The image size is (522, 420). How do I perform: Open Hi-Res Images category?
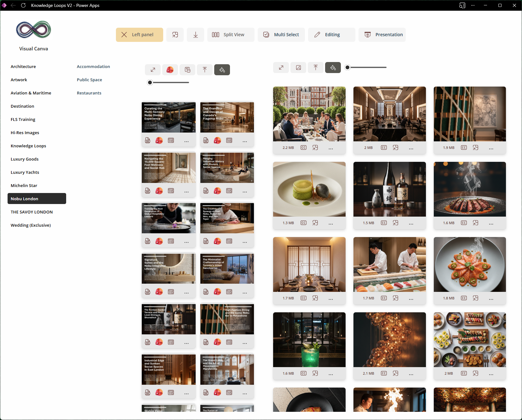point(25,133)
